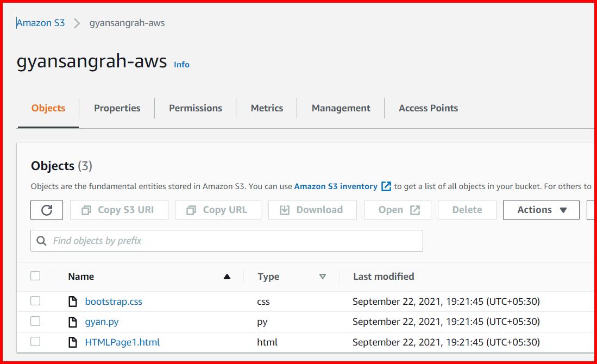Click the file icon next to bootstrap.css
The width and height of the screenshot is (597, 364).
72,301
